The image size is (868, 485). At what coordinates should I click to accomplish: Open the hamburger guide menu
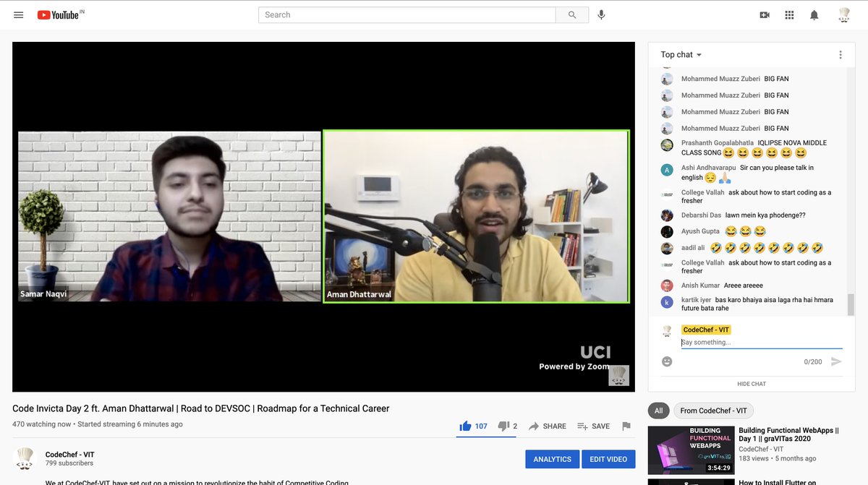pos(19,14)
